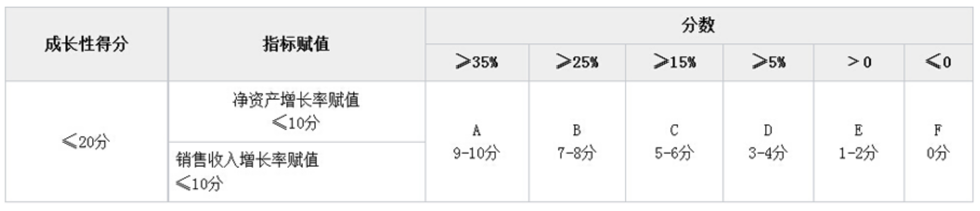The width and height of the screenshot is (980, 211).
Task: Click the ≤10分 text under 净资产增长率
Action: pos(296,123)
